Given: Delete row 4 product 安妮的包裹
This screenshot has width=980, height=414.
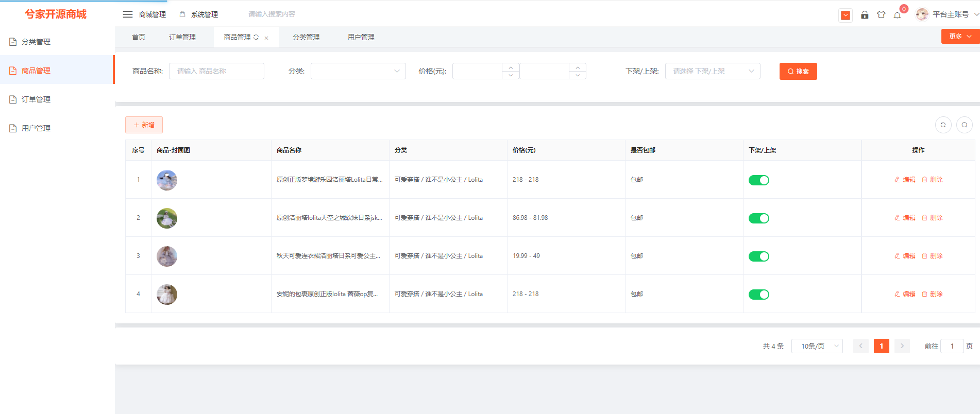Looking at the screenshot, I should pyautogui.click(x=932, y=294).
